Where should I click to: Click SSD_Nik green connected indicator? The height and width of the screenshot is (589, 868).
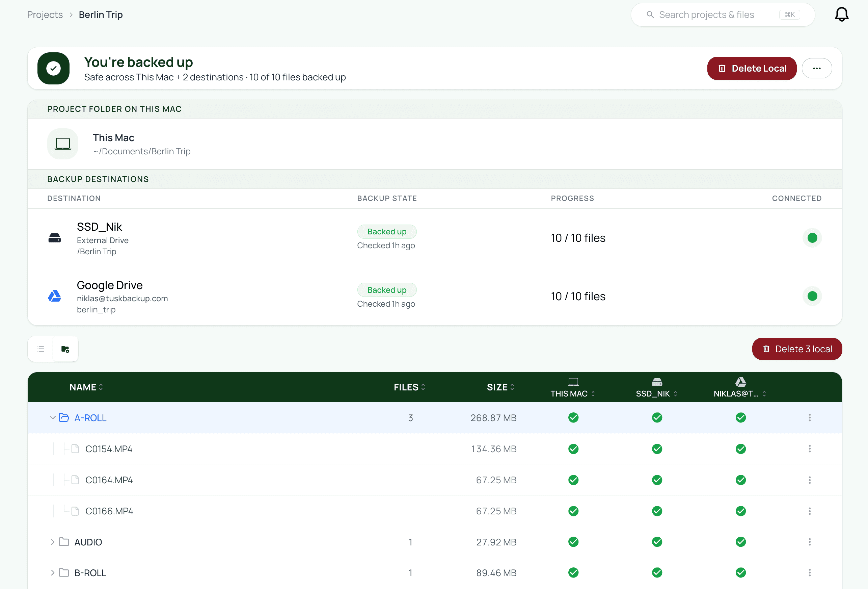[x=812, y=238]
